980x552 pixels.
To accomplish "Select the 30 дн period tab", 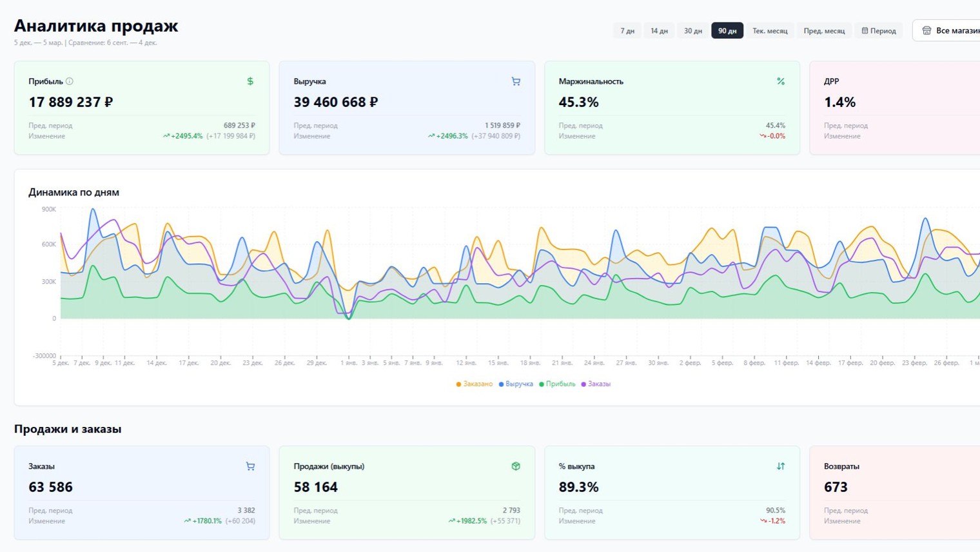I will pyautogui.click(x=693, y=30).
